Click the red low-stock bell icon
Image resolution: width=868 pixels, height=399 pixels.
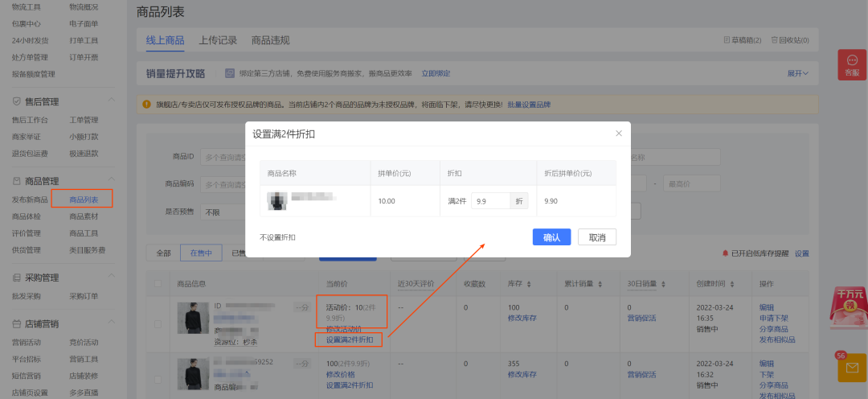(725, 253)
